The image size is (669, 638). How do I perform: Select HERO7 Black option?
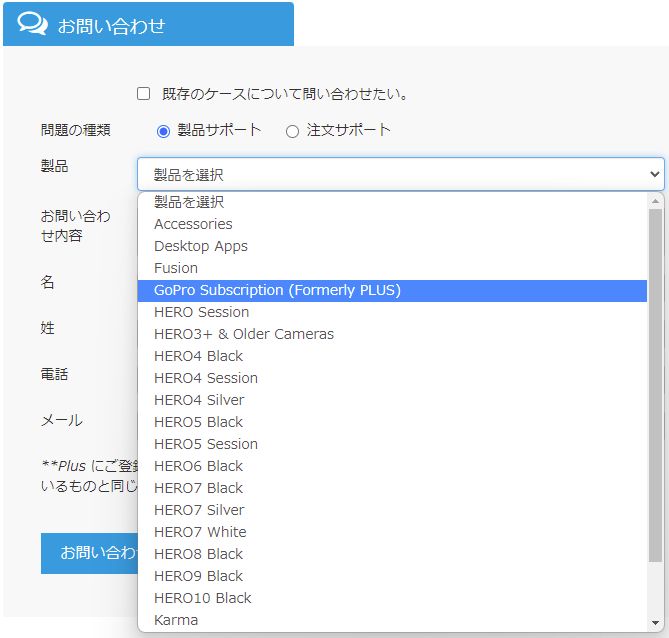point(392,488)
